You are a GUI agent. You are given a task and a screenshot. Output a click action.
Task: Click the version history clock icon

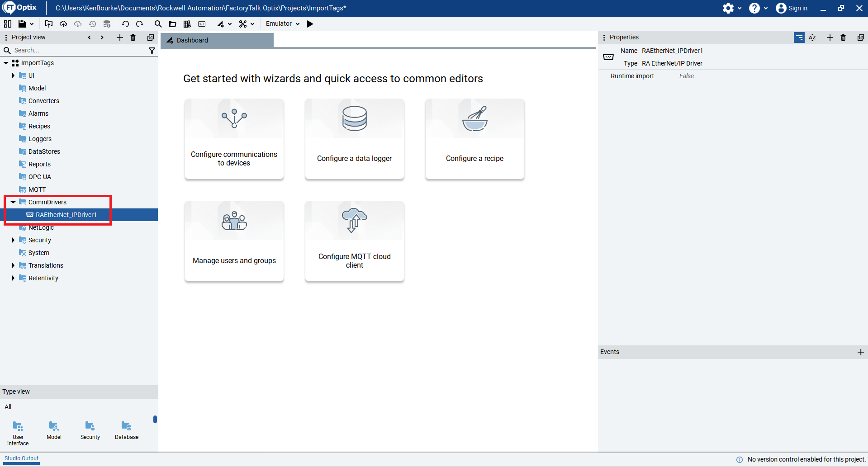pyautogui.click(x=92, y=24)
